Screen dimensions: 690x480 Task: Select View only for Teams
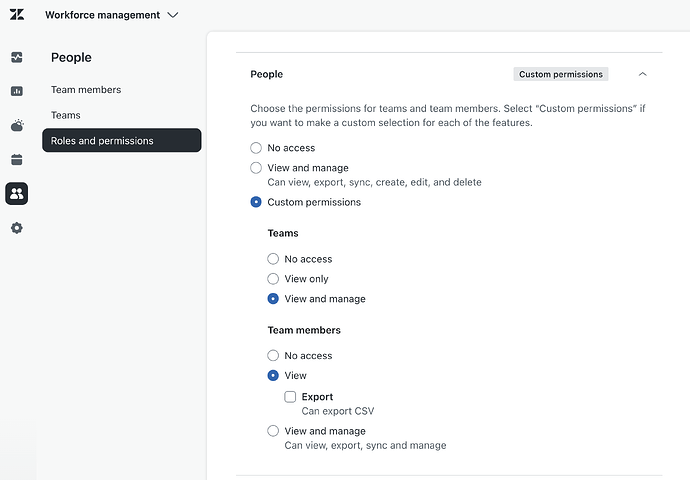pyautogui.click(x=273, y=278)
